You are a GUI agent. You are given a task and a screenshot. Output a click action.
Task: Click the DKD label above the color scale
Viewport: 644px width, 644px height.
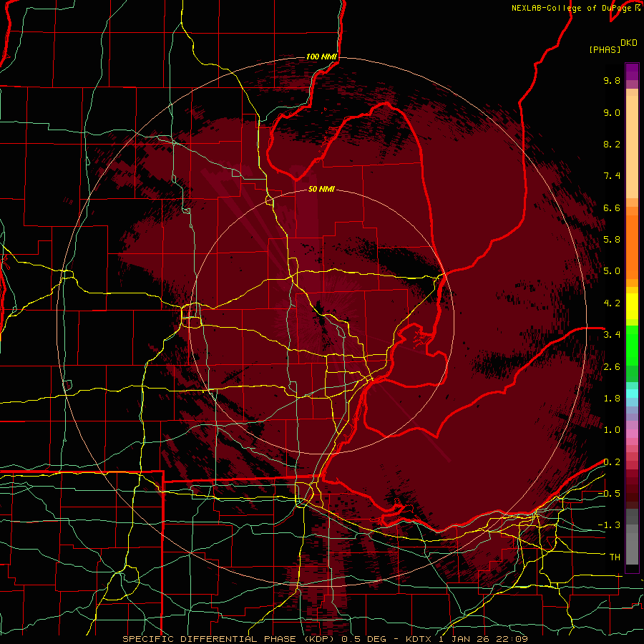(629, 43)
